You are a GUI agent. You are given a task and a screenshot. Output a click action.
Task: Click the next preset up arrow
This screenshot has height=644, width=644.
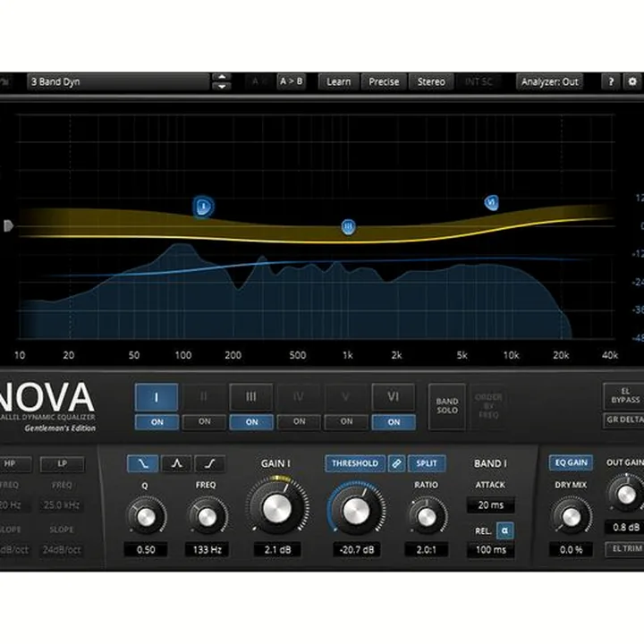[x=222, y=77]
